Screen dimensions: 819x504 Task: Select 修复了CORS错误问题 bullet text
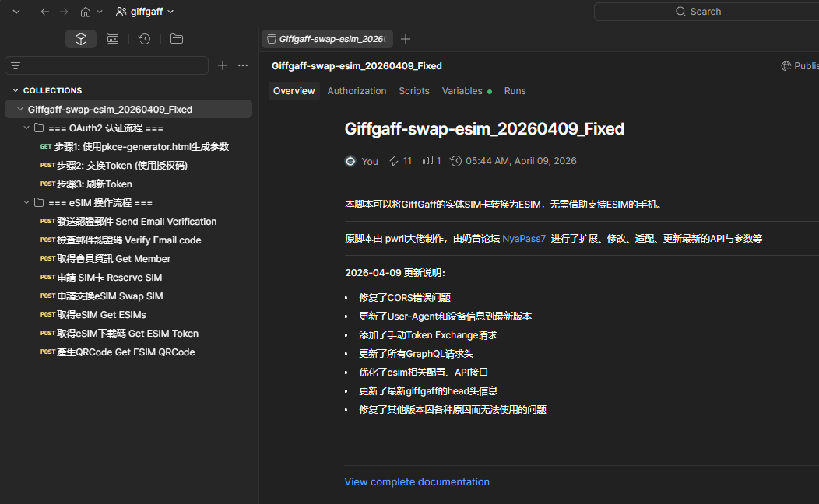[x=405, y=297]
